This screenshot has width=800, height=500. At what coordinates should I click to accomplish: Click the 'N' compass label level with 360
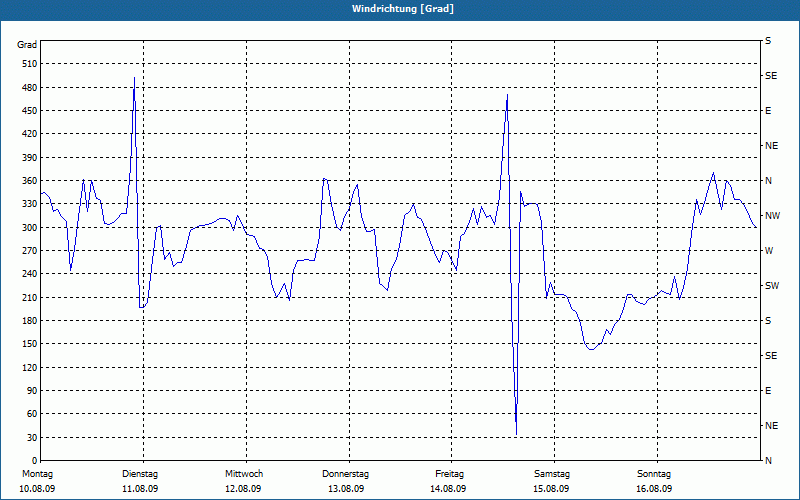768,181
